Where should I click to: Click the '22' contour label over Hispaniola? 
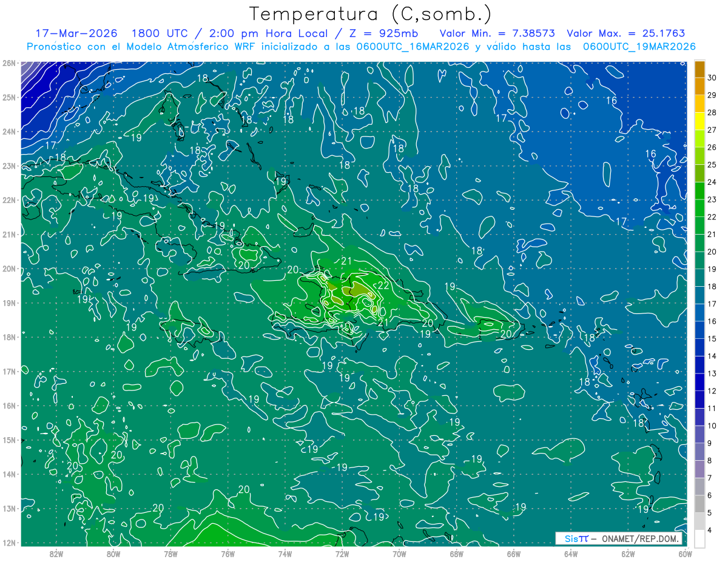point(383,286)
